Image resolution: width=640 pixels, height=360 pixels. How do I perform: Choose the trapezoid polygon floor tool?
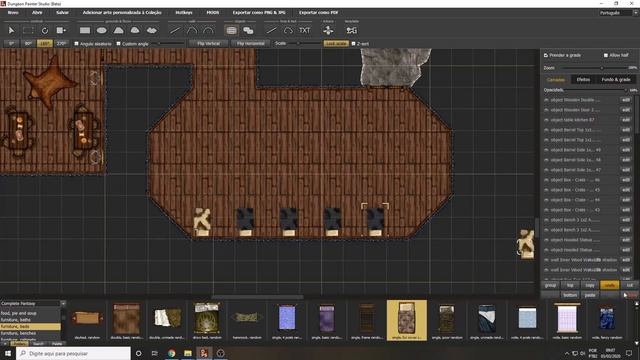tap(118, 31)
